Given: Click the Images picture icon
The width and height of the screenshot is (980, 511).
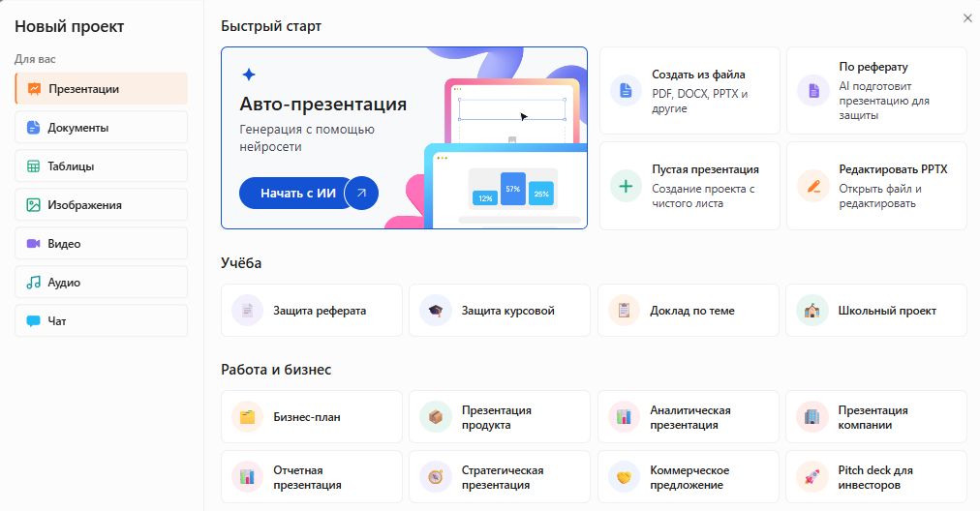Looking at the screenshot, I should point(33,205).
